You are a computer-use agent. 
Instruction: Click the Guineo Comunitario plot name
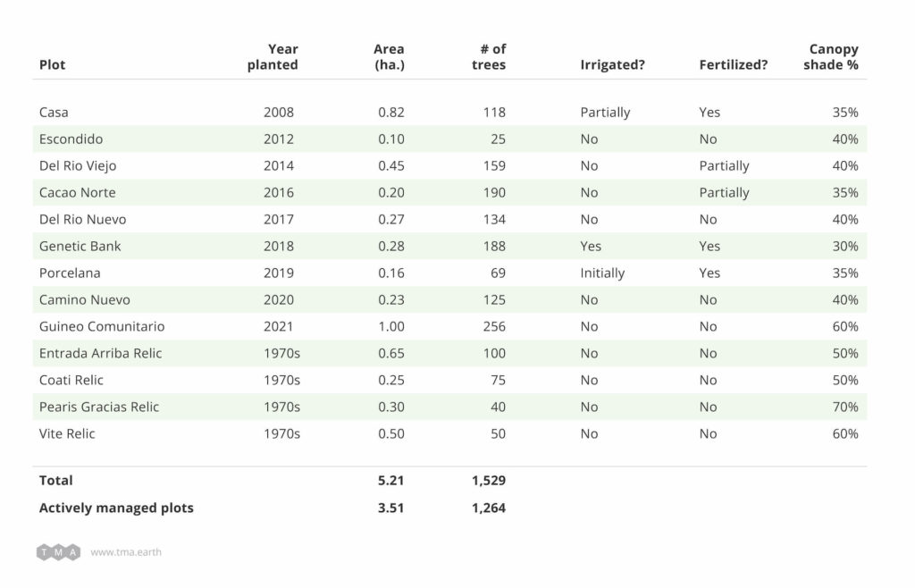pos(102,326)
